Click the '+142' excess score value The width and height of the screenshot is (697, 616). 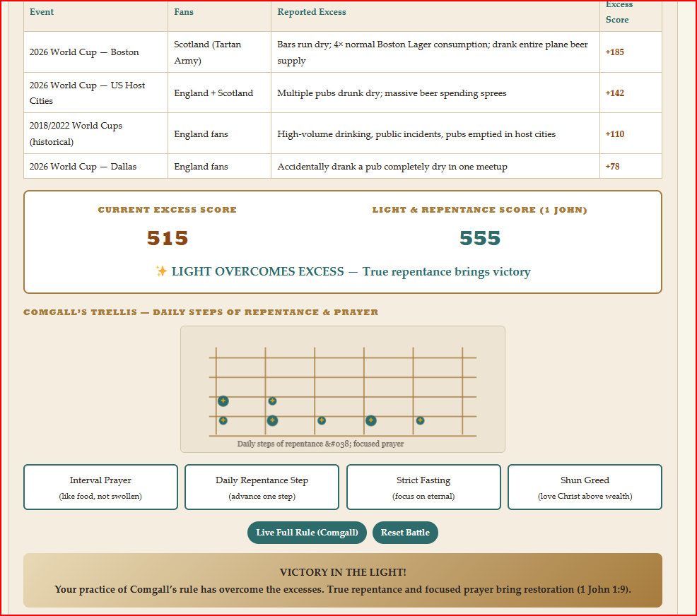615,93
